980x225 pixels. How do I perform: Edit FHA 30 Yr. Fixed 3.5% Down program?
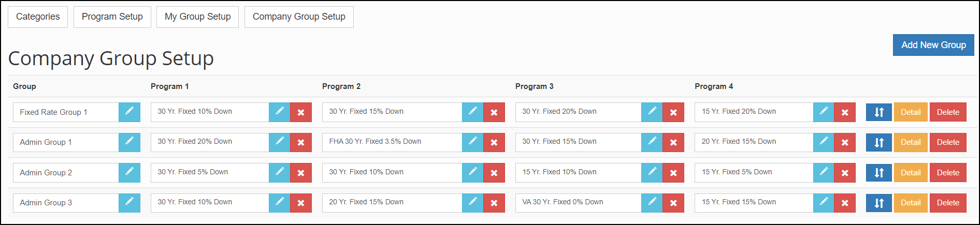472,142
